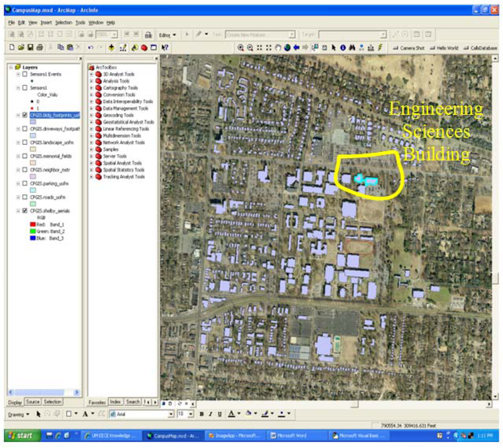Viewport: 503px width, 448px height.
Task: Select the Pan hand tool
Action: pos(277,48)
